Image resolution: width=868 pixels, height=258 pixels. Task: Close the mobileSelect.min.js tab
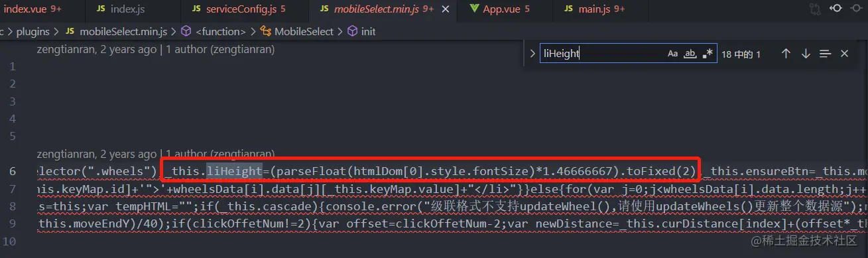point(445,9)
